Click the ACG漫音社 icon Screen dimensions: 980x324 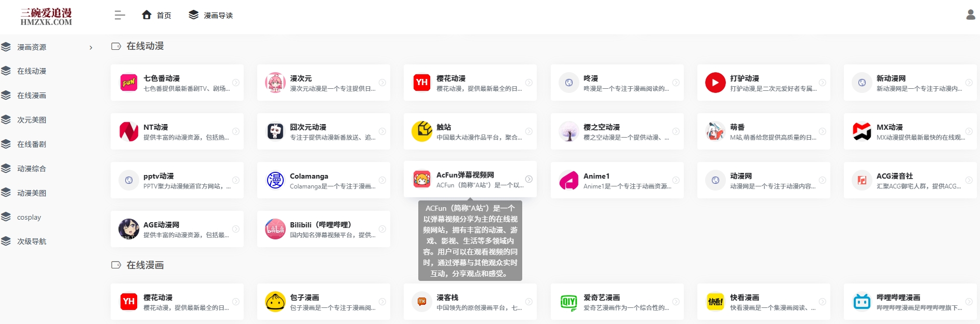(862, 180)
